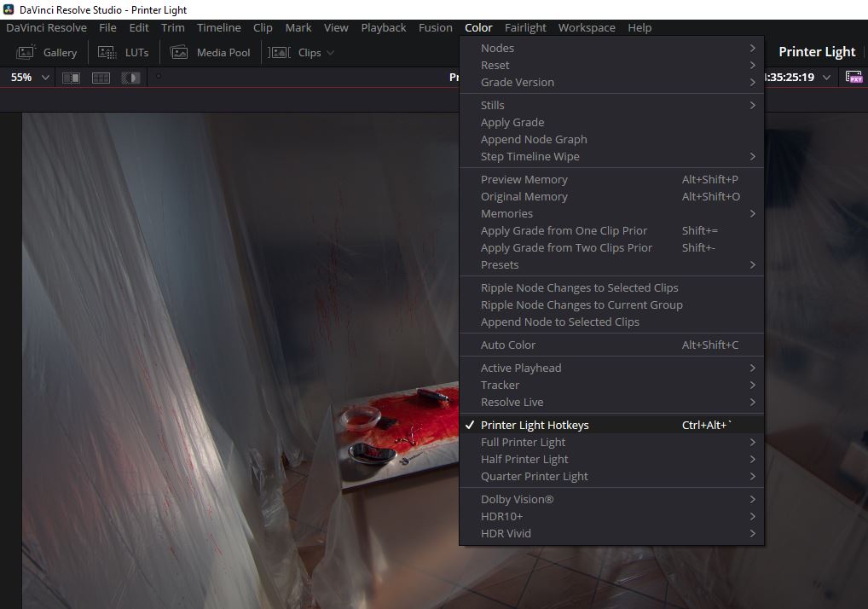Open the View menu

coord(335,27)
